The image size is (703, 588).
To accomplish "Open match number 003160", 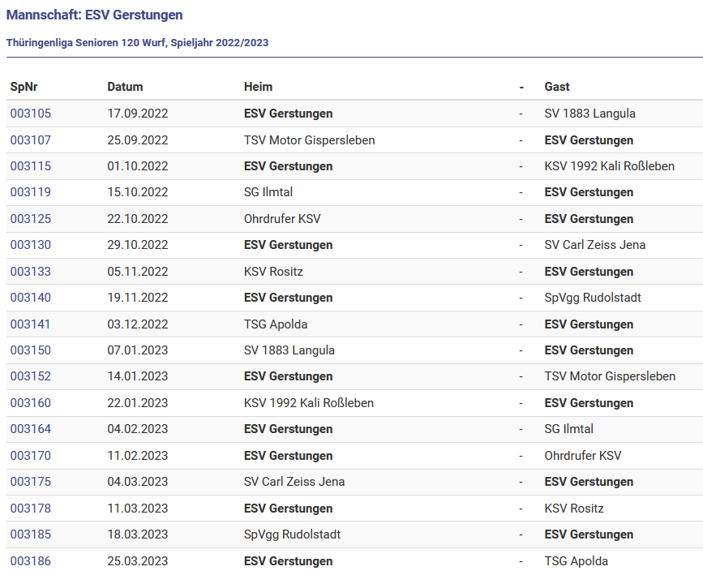I will click(31, 403).
